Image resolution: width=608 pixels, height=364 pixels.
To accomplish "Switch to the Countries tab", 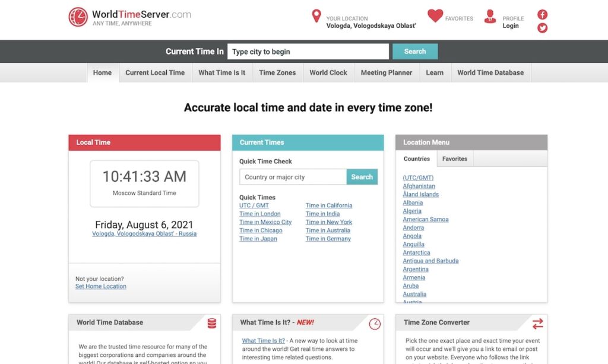I will coord(416,159).
